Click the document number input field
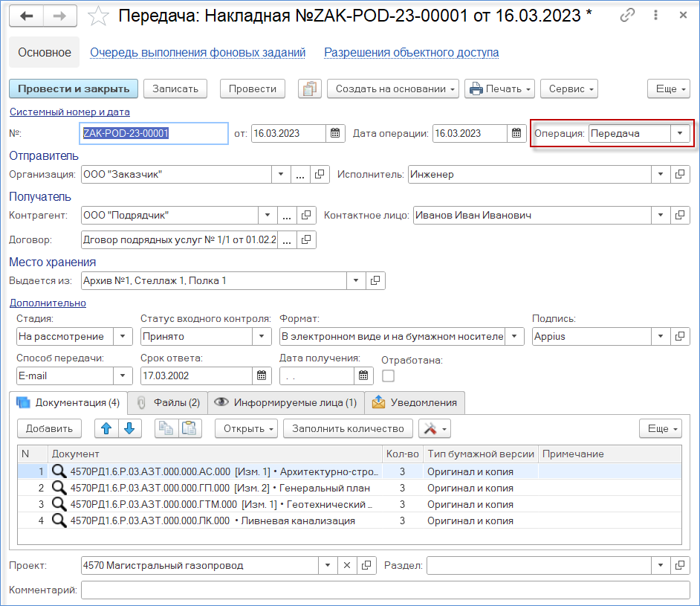 (x=154, y=133)
